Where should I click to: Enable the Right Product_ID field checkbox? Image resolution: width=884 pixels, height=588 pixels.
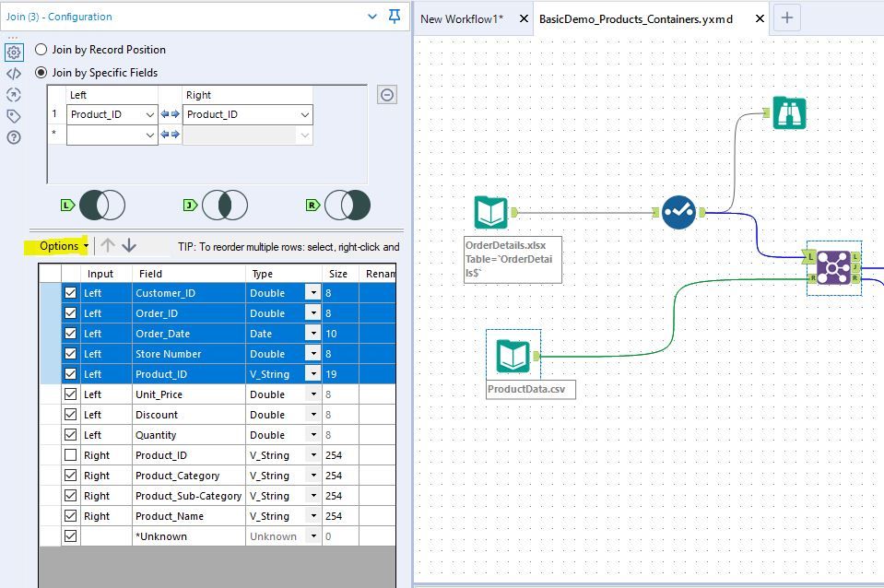pos(71,455)
